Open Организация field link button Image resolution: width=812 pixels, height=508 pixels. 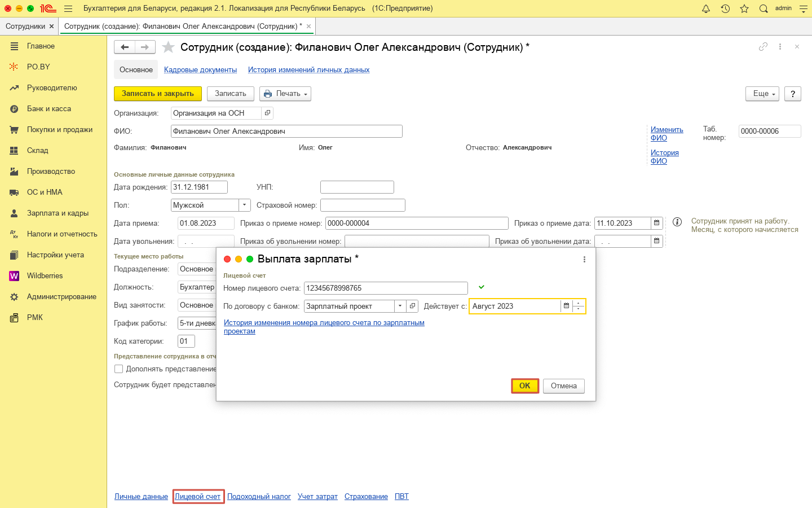[x=267, y=113]
